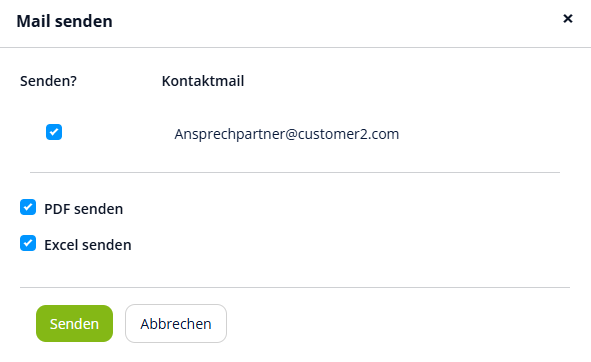Toggle the checkmark icon next to PDF senden

coord(28,207)
